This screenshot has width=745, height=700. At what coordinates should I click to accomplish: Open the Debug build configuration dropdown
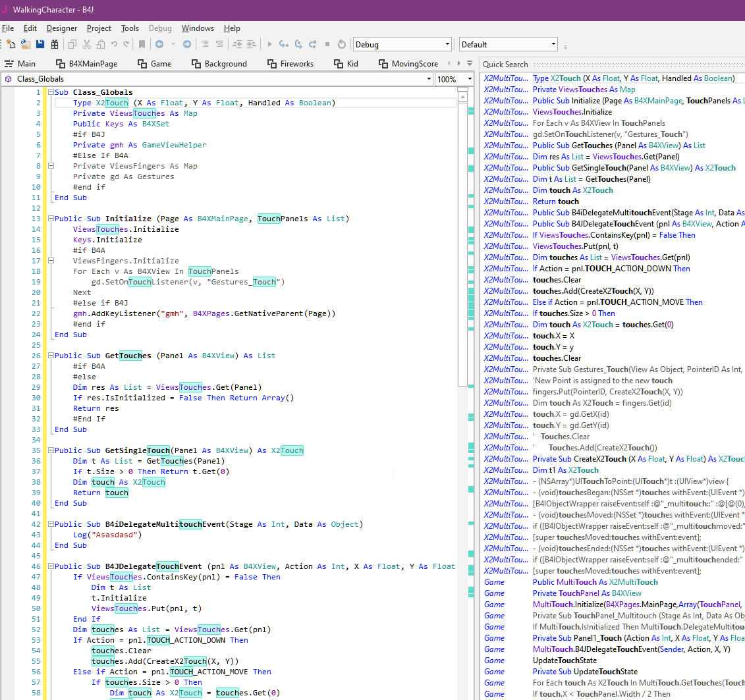[447, 44]
